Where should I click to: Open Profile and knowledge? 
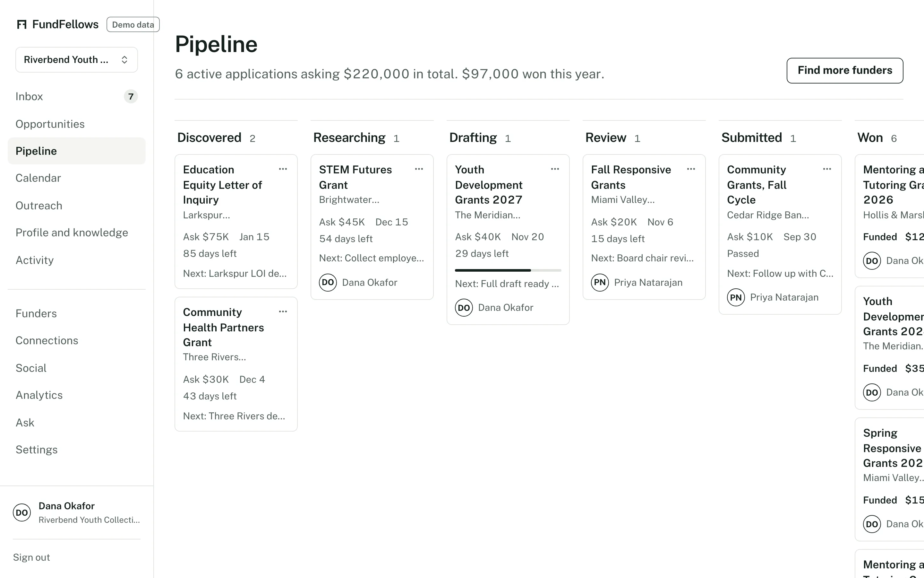point(76,233)
